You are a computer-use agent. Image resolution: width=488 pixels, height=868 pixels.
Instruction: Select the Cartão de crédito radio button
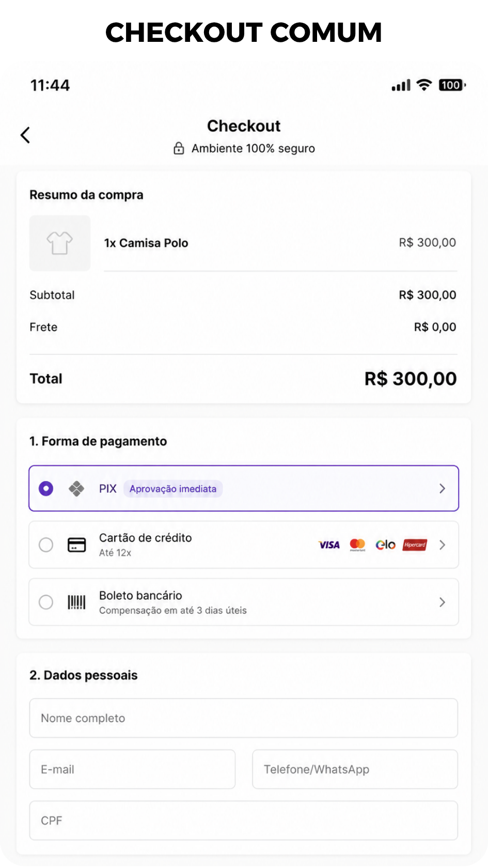point(46,545)
